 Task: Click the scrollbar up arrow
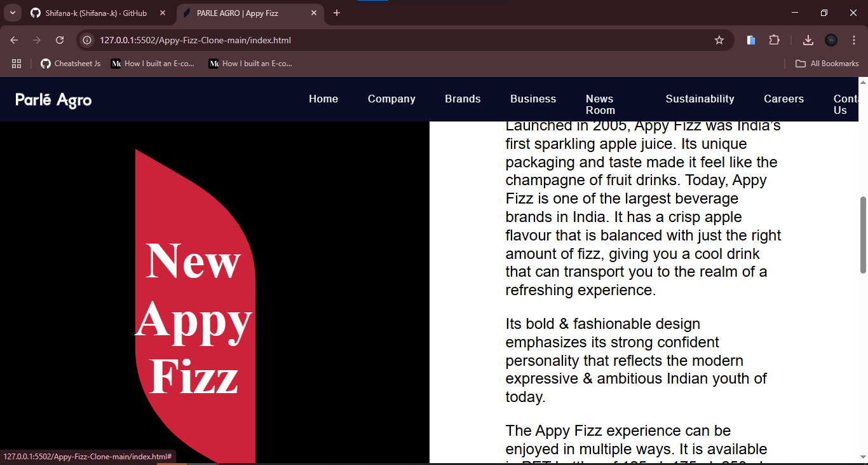[x=863, y=82]
